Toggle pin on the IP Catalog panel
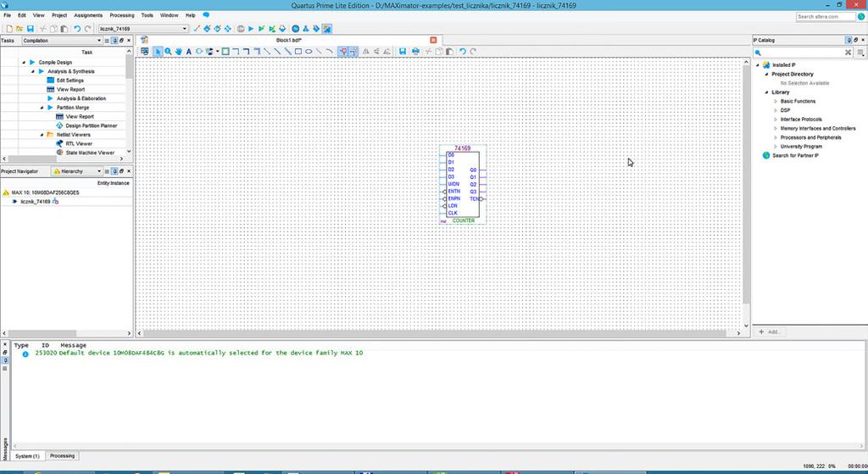 tap(849, 40)
